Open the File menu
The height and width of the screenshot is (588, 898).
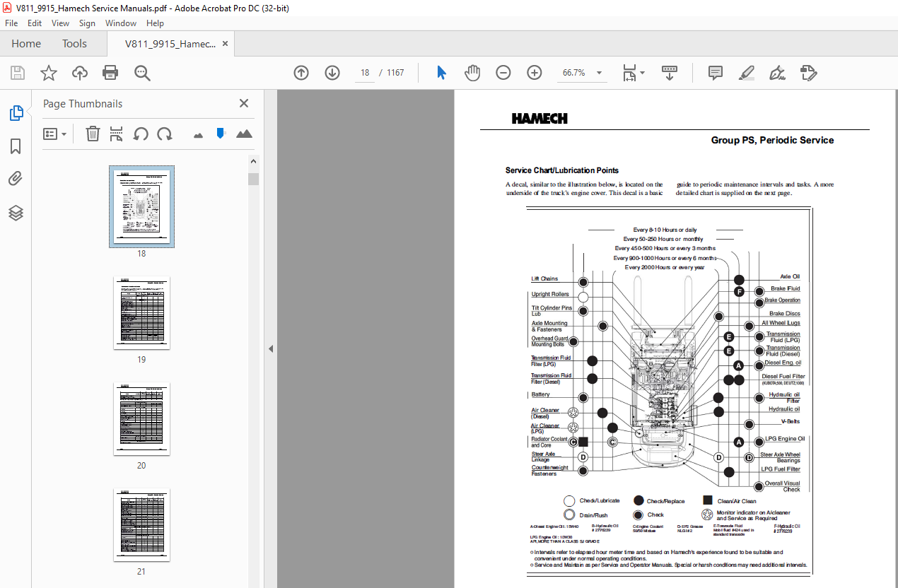pos(11,23)
